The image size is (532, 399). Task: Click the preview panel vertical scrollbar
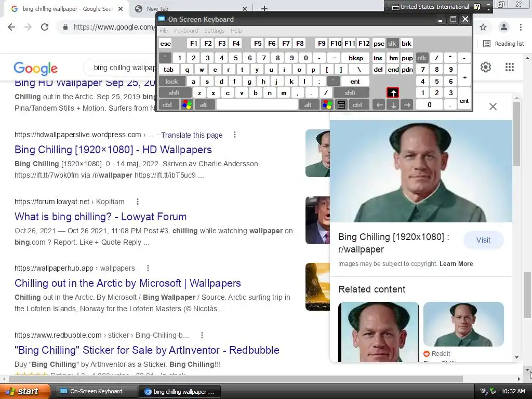click(x=516, y=134)
